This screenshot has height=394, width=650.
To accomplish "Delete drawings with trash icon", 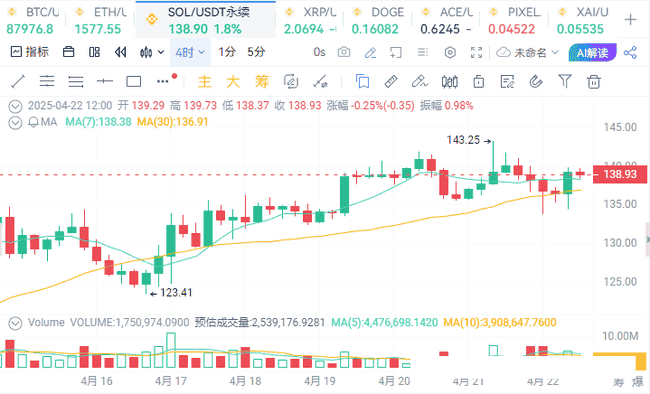I will 594,82.
